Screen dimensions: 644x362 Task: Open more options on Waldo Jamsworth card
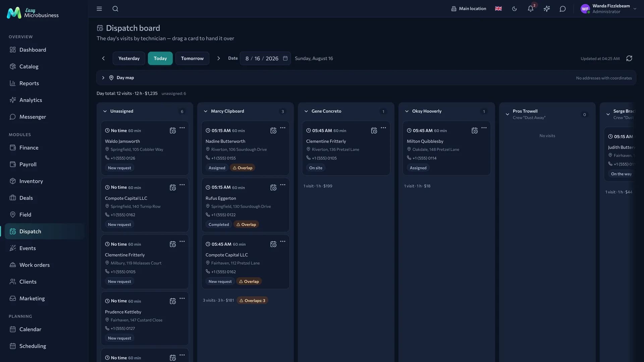182,128
